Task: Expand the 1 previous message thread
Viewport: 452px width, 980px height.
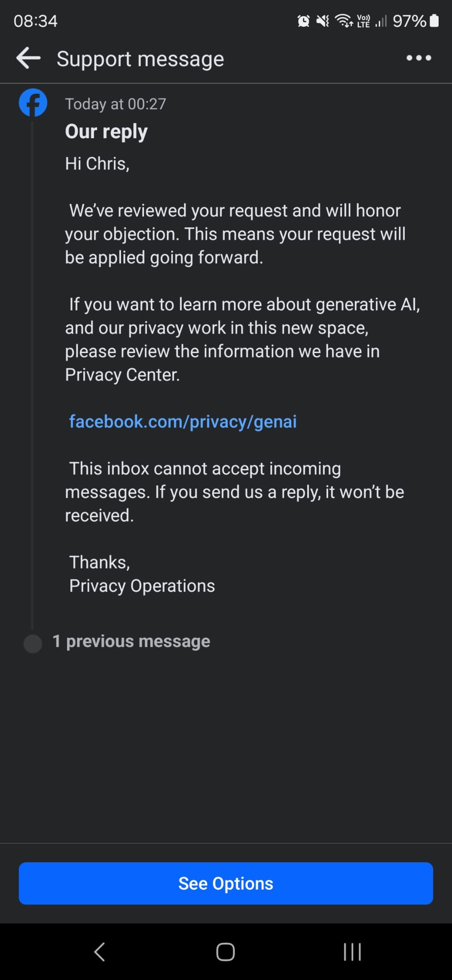Action: click(131, 641)
